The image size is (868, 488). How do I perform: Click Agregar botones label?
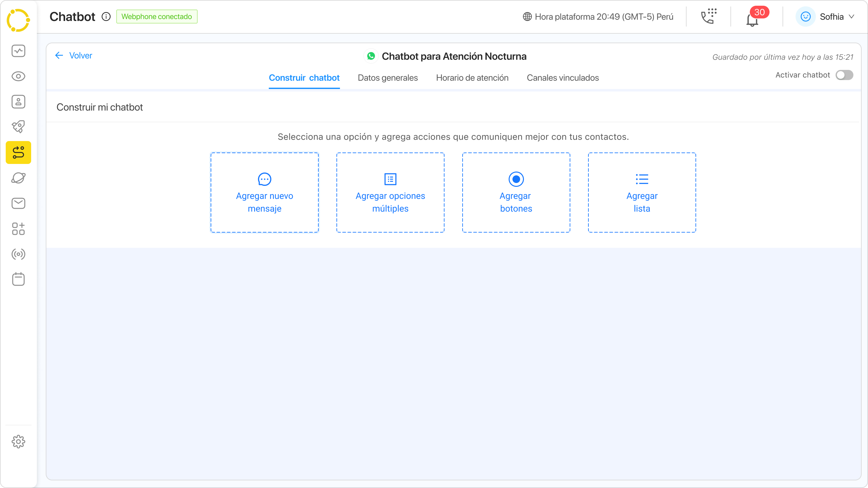pos(516,202)
